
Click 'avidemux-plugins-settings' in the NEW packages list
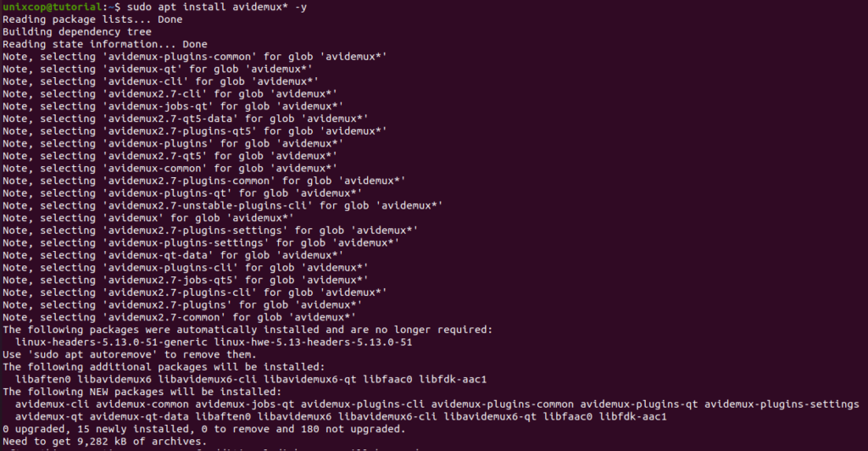[782, 404]
